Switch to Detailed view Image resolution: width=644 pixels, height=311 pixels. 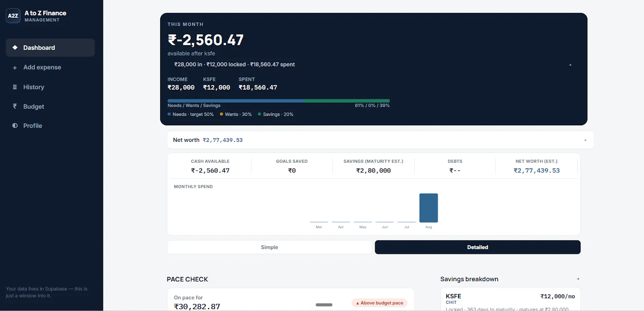coord(477,247)
